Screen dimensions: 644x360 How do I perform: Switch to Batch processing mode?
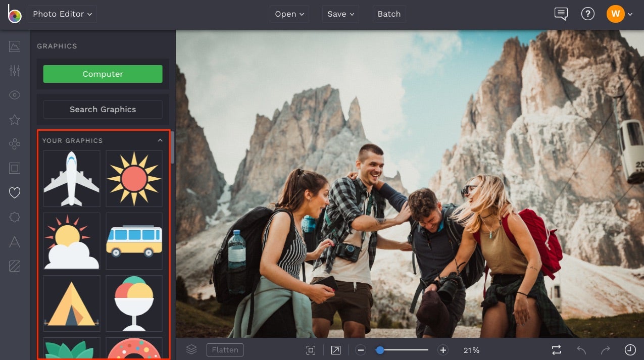point(389,14)
